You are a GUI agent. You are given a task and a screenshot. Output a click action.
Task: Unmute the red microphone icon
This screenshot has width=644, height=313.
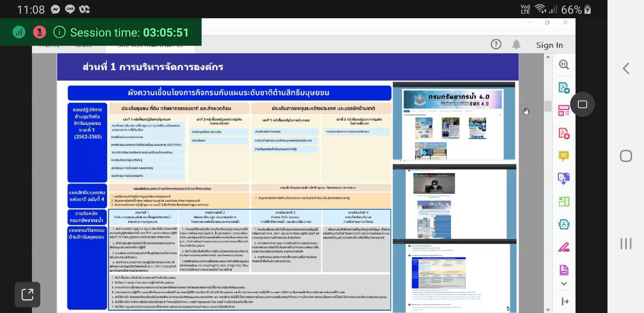point(39,32)
